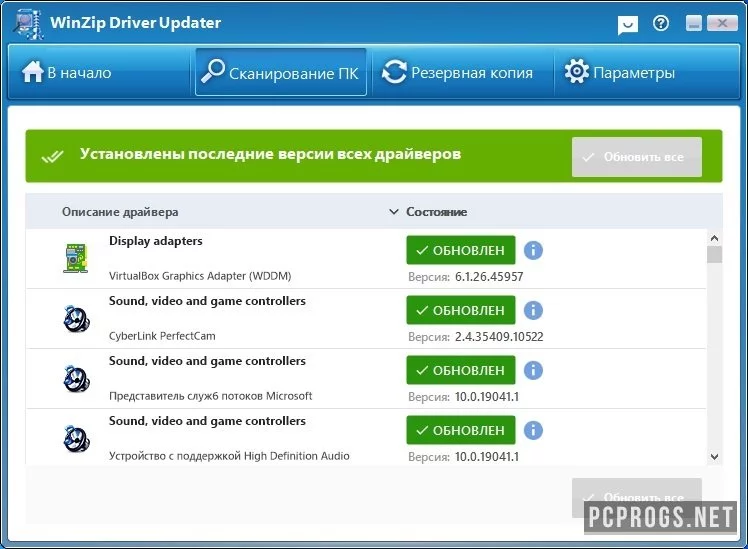Click the Display adapters device icon
Image resolution: width=748 pixels, height=549 pixels.
pos(76,258)
